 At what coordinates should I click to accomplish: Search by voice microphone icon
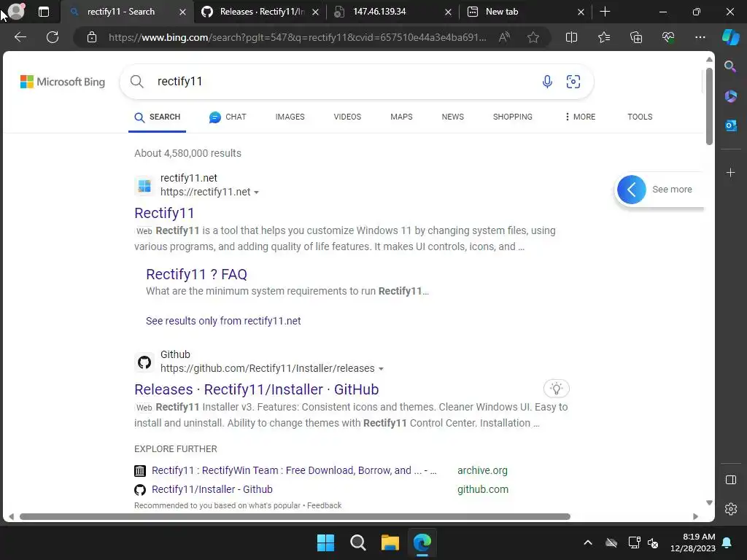click(547, 82)
